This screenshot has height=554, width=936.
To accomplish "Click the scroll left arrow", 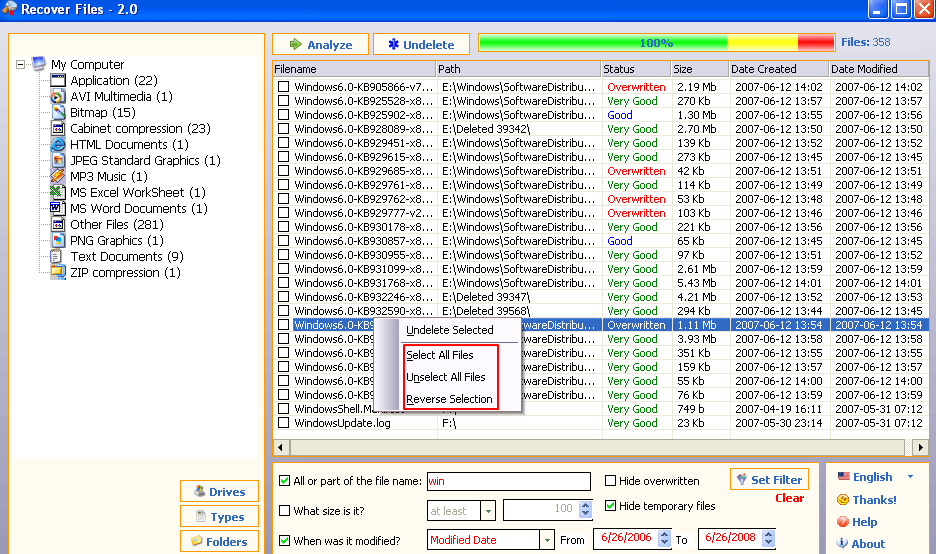I will tap(281, 447).
